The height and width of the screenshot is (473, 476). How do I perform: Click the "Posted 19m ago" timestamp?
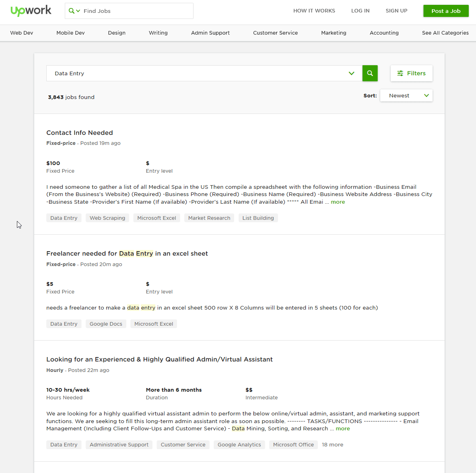coord(100,143)
